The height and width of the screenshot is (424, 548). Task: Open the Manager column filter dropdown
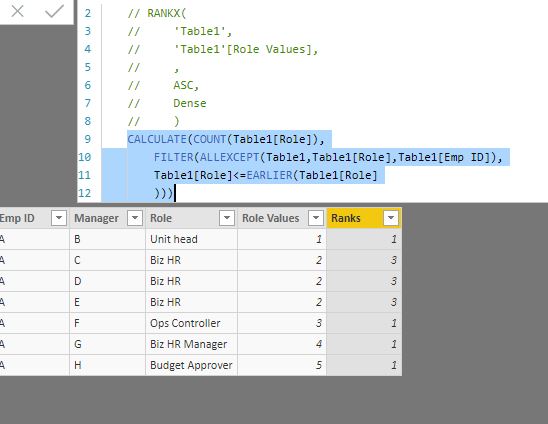(x=135, y=218)
